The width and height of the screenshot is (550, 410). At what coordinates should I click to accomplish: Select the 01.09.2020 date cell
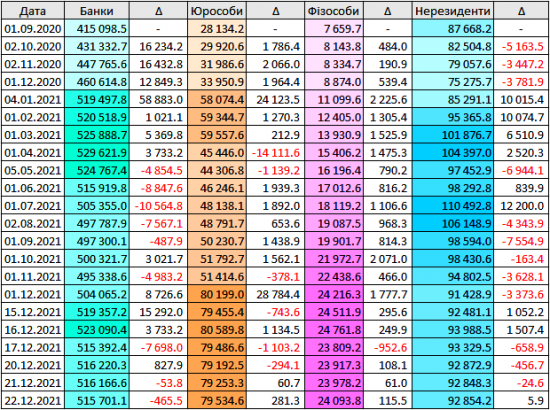[32, 29]
